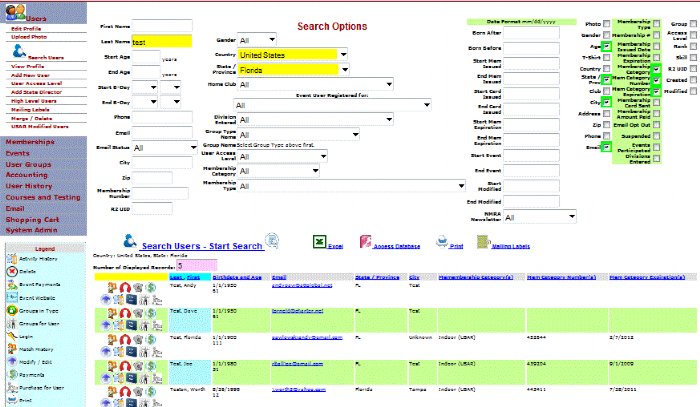This screenshot has height=407, width=700.
Task: Open the Home Club dropdown
Action: [x=315, y=84]
